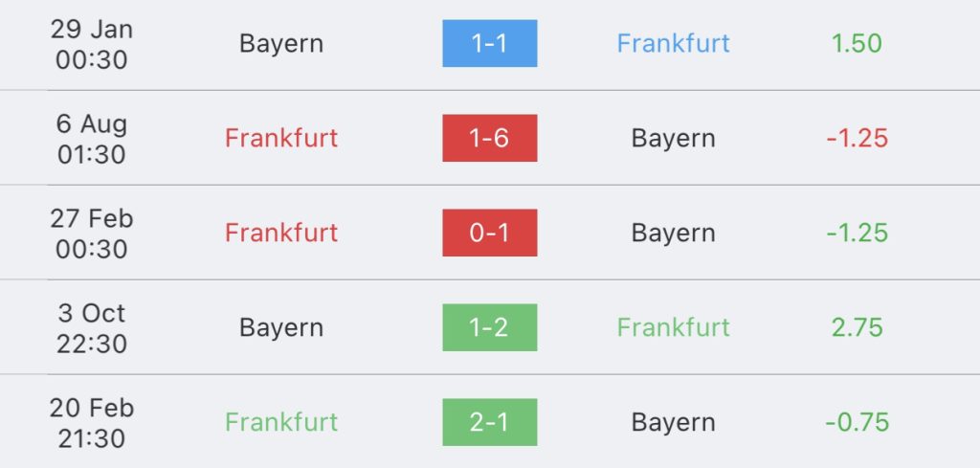The image size is (980, 468).
Task: Select the 29 Jan 00:30 match date
Action: tap(92, 44)
